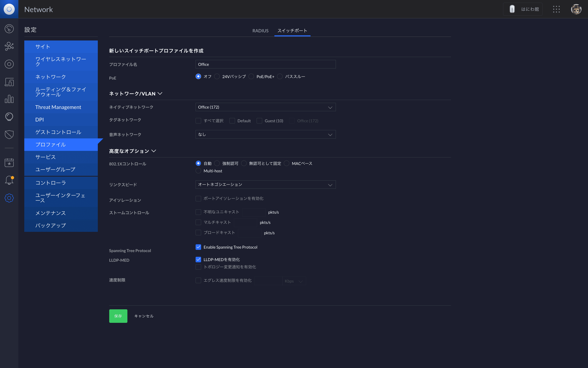Open the Map circle icon
Image resolution: width=588 pixels, height=368 pixels.
point(9,64)
